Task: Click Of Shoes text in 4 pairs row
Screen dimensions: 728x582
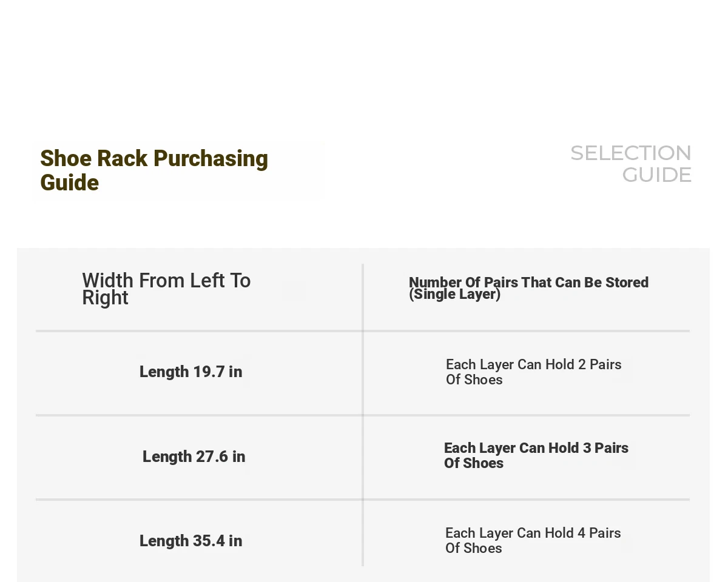Action: point(474,548)
